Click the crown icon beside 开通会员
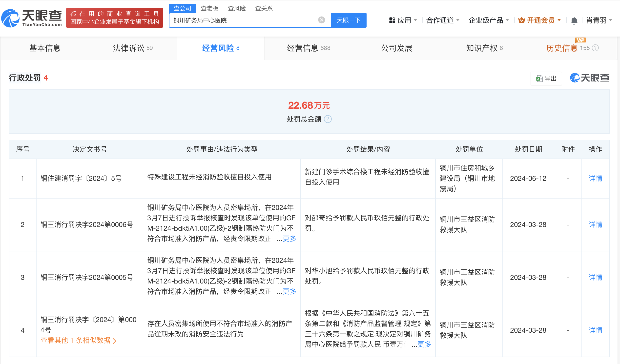620x364 pixels. tap(521, 20)
